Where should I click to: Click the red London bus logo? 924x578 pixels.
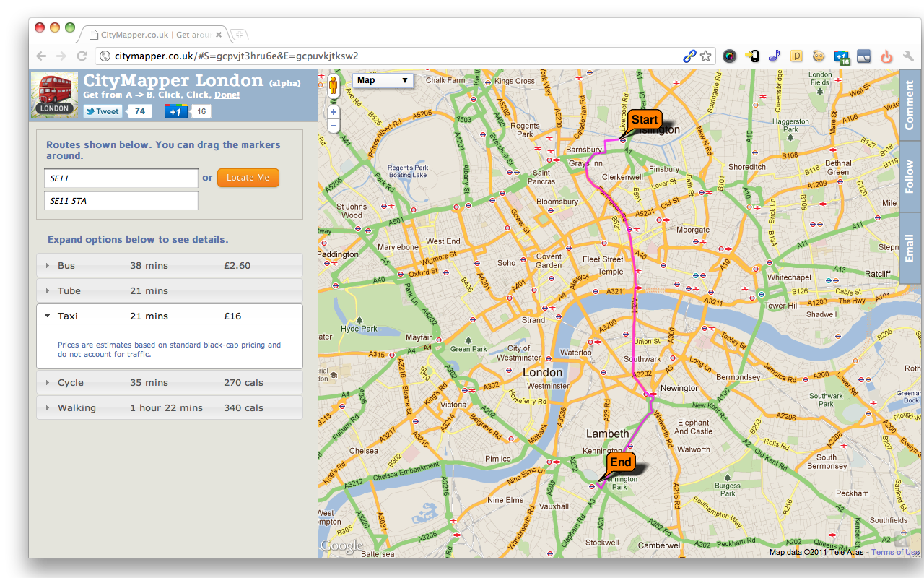click(56, 95)
